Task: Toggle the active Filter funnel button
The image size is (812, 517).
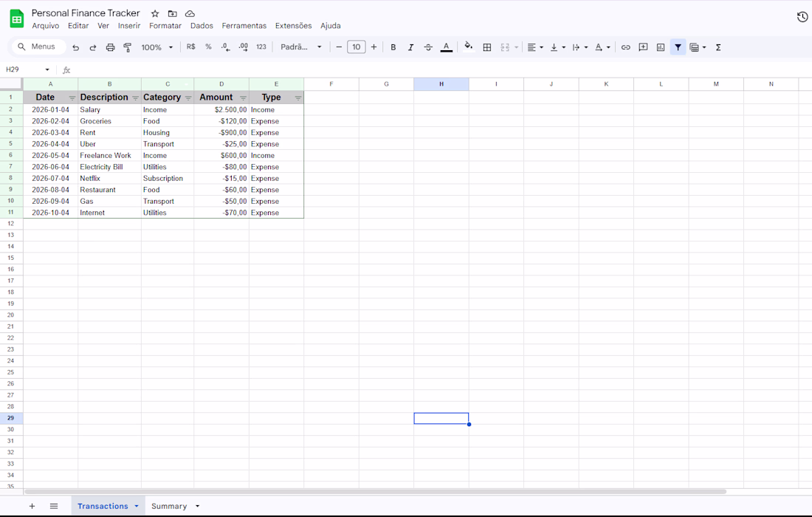Action: coord(678,47)
